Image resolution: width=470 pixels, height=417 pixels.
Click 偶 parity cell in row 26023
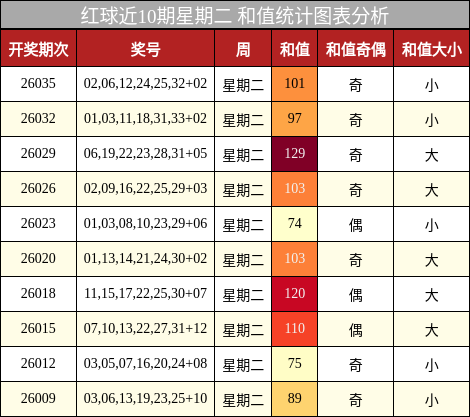[x=356, y=225]
